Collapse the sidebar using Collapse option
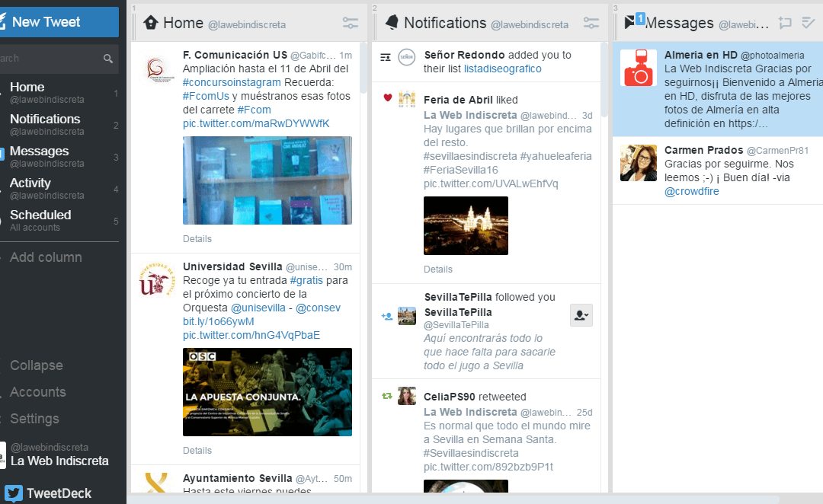The image size is (823, 504). 36,365
